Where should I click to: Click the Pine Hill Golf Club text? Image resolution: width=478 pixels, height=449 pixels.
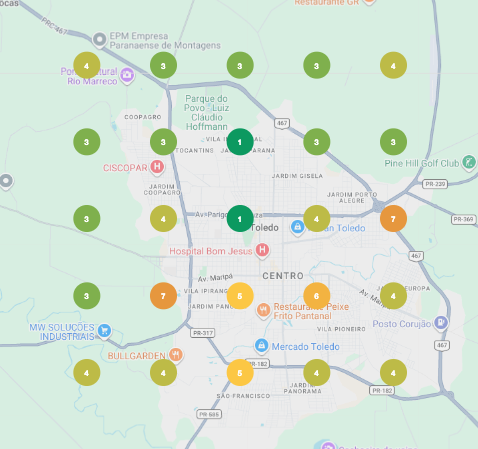pyautogui.click(x=422, y=163)
